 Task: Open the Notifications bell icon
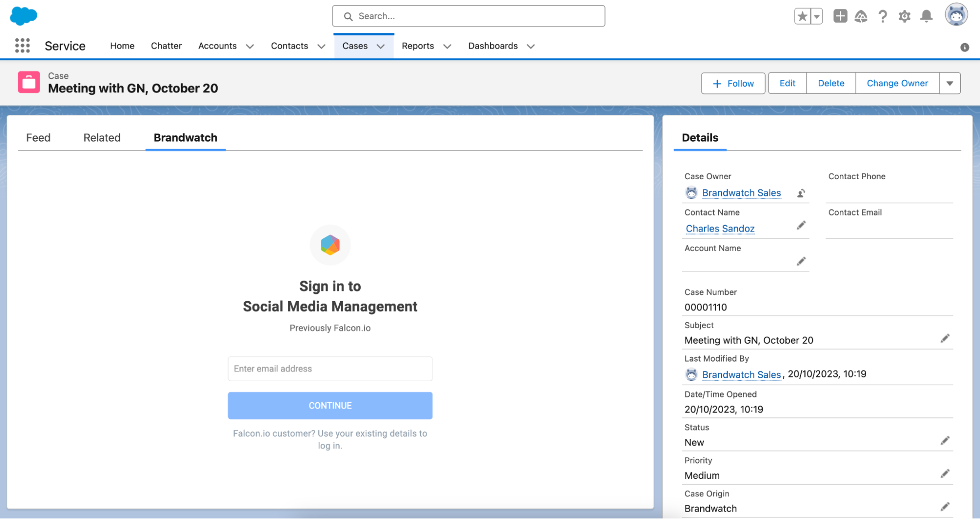(x=926, y=16)
